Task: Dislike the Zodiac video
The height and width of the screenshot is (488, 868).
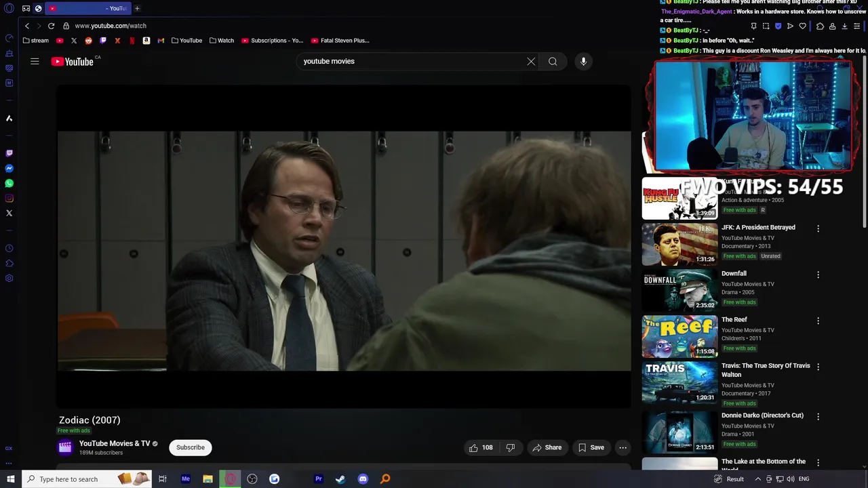Action: [511, 447]
